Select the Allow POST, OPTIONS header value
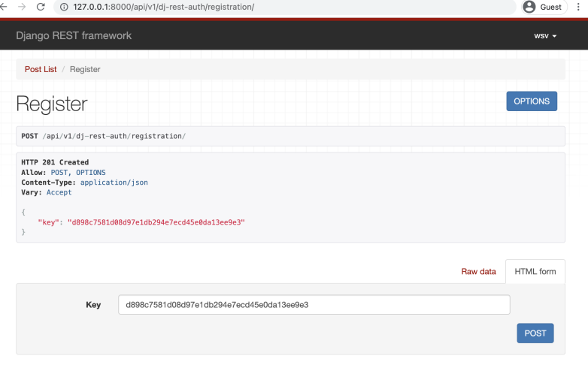 pyautogui.click(x=78, y=173)
